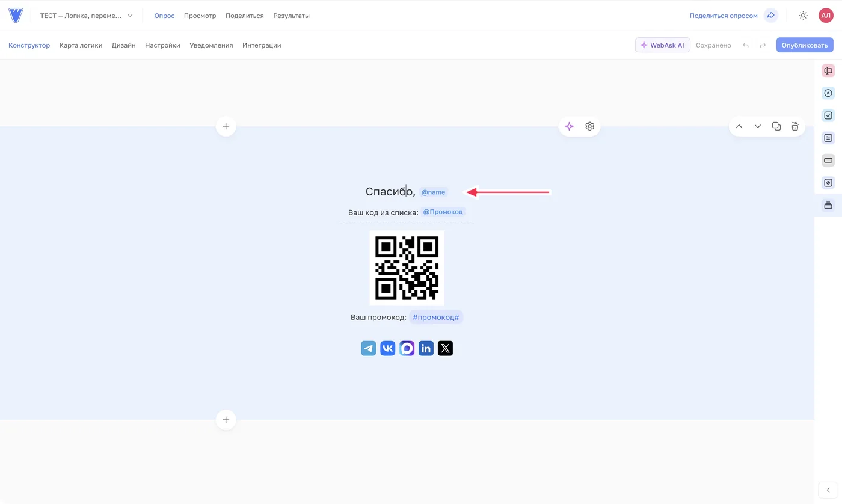The width and height of the screenshot is (842, 504).
Task: Select the pink text input element in the sidebar
Action: pos(828,71)
